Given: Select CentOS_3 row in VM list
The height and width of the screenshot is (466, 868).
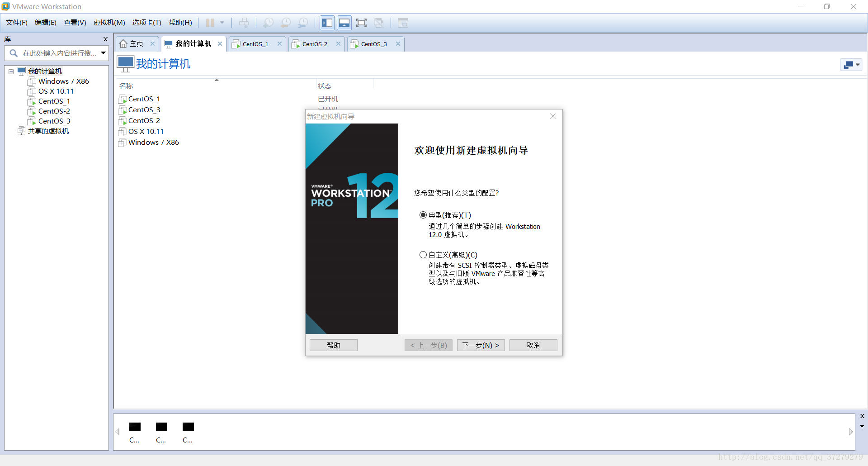Looking at the screenshot, I should point(144,110).
